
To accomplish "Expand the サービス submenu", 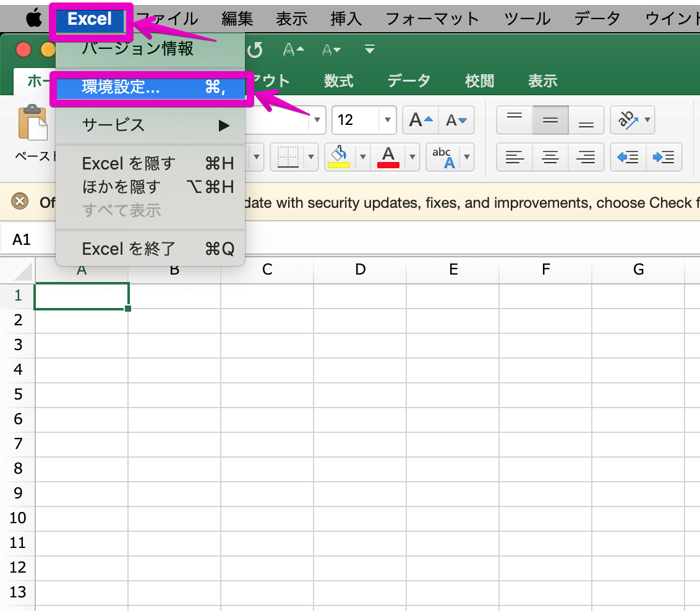I will tap(150, 125).
